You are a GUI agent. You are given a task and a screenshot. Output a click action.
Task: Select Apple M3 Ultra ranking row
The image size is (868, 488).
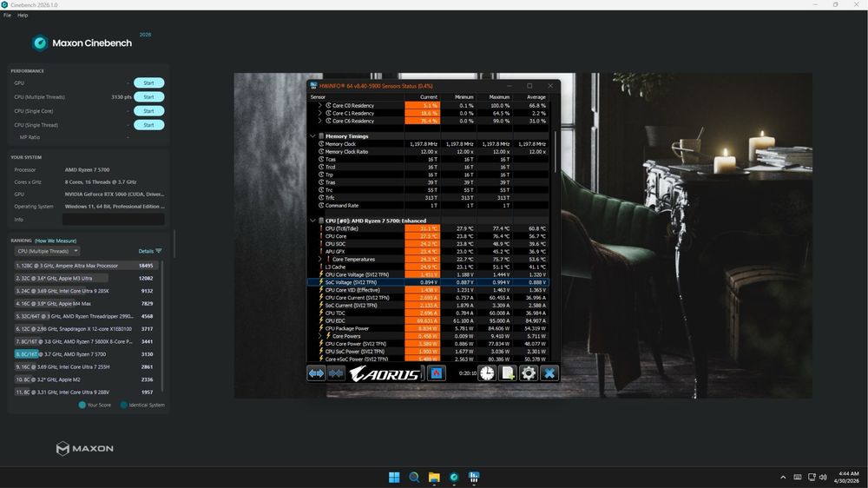point(86,278)
